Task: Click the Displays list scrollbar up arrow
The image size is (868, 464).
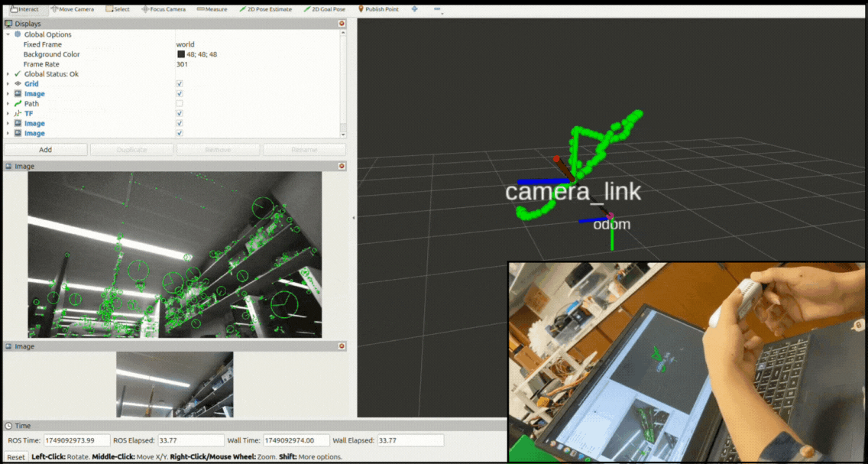Action: [x=343, y=33]
